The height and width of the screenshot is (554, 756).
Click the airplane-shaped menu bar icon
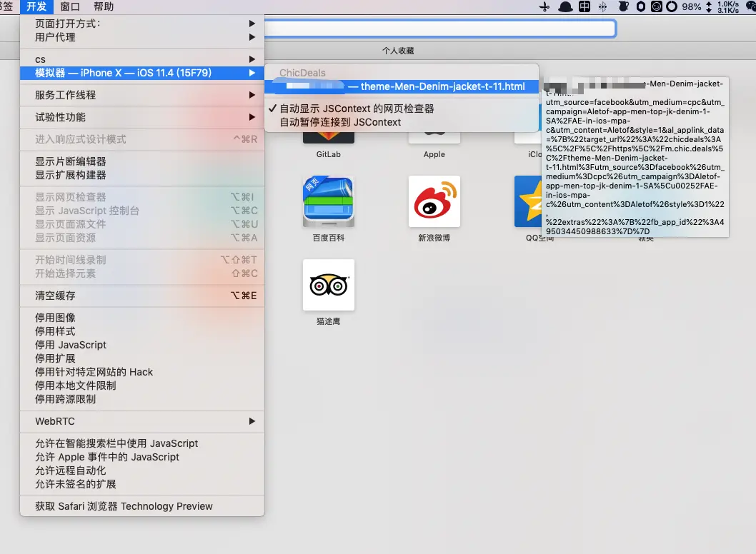point(544,6)
